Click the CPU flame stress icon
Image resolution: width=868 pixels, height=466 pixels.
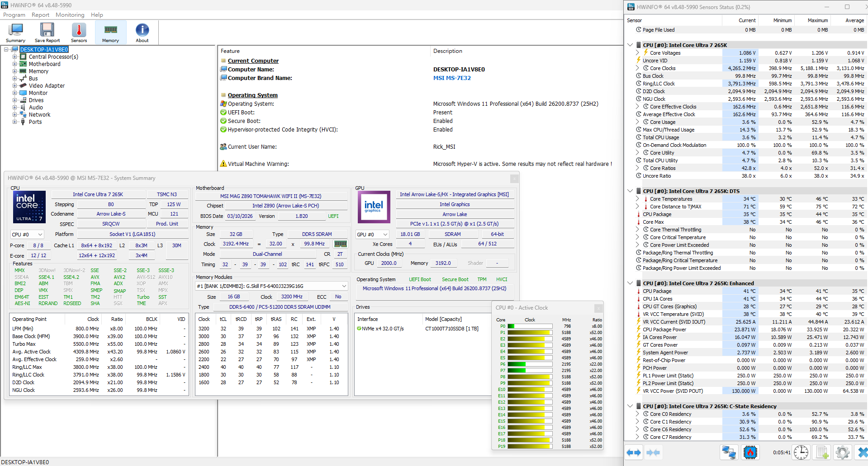[750, 452]
